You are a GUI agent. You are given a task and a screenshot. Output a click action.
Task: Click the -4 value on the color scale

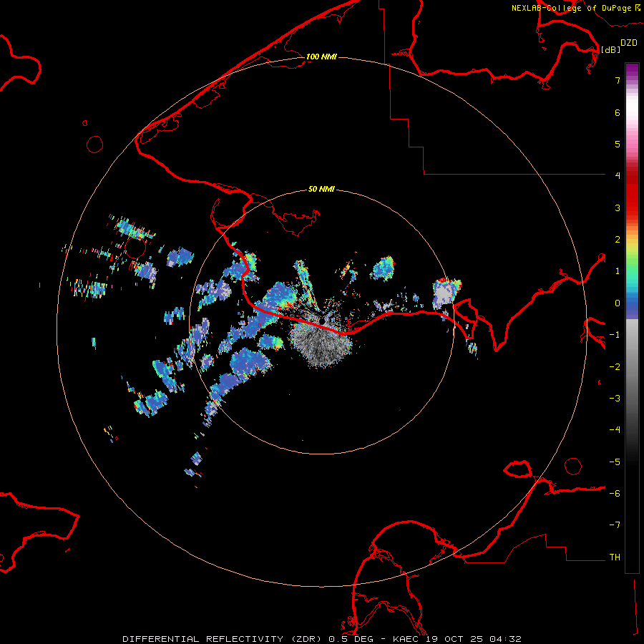(615, 430)
